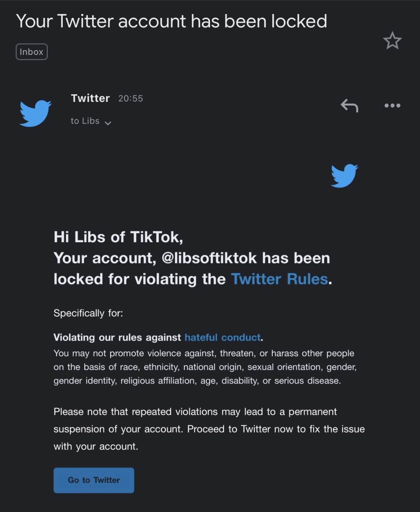Click the reply arrow icon
The image size is (420, 512).
coord(349,105)
